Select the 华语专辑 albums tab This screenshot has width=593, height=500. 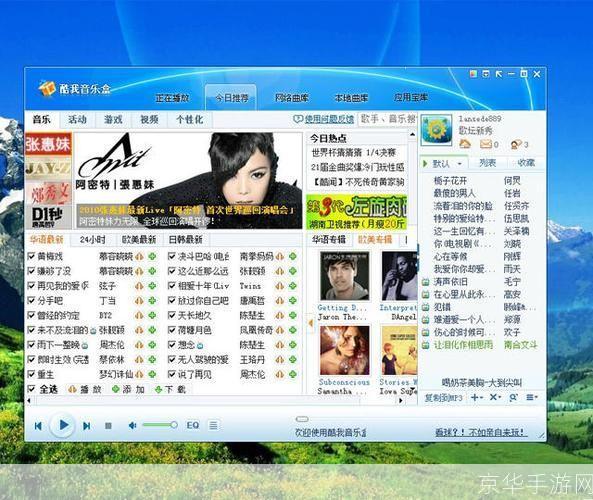(x=329, y=240)
